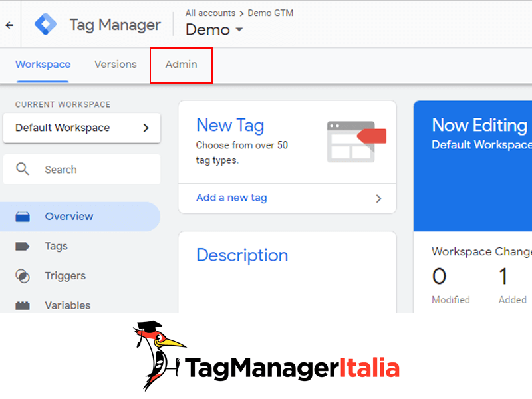
Task: Click the Tag Manager diamond logo
Action: [x=45, y=24]
